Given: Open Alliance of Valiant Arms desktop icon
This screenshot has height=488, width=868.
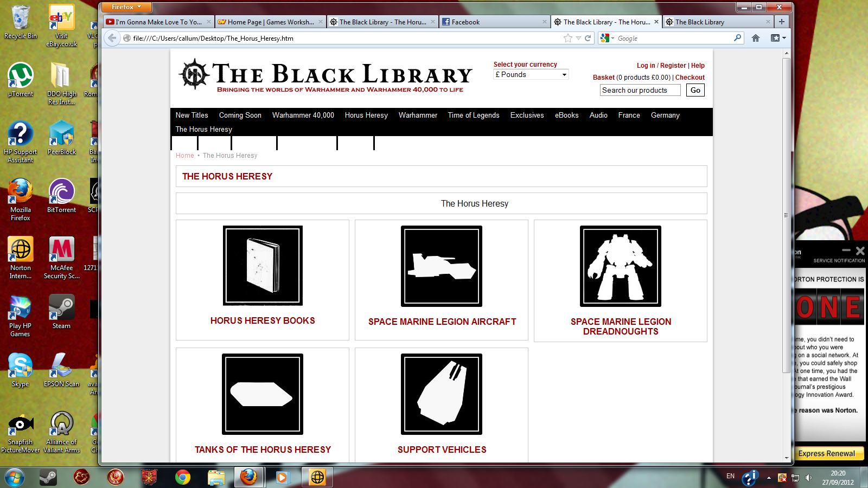Looking at the screenshot, I should [62, 432].
